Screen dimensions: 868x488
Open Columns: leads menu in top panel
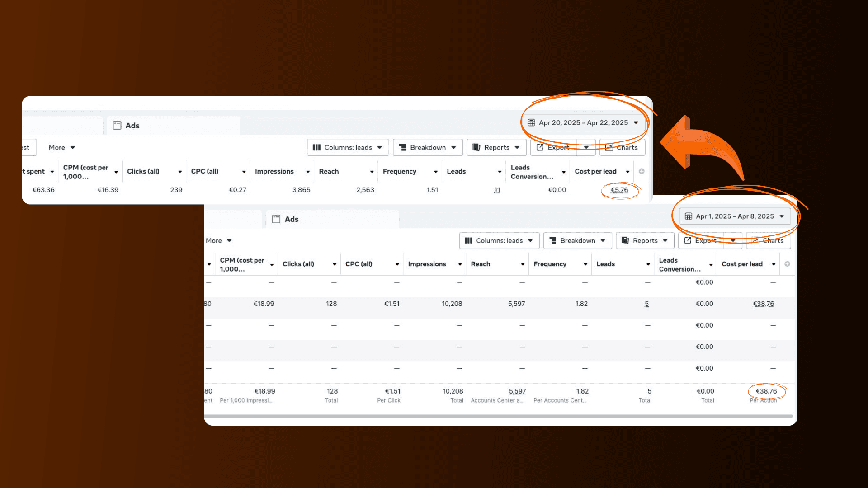[x=348, y=148]
